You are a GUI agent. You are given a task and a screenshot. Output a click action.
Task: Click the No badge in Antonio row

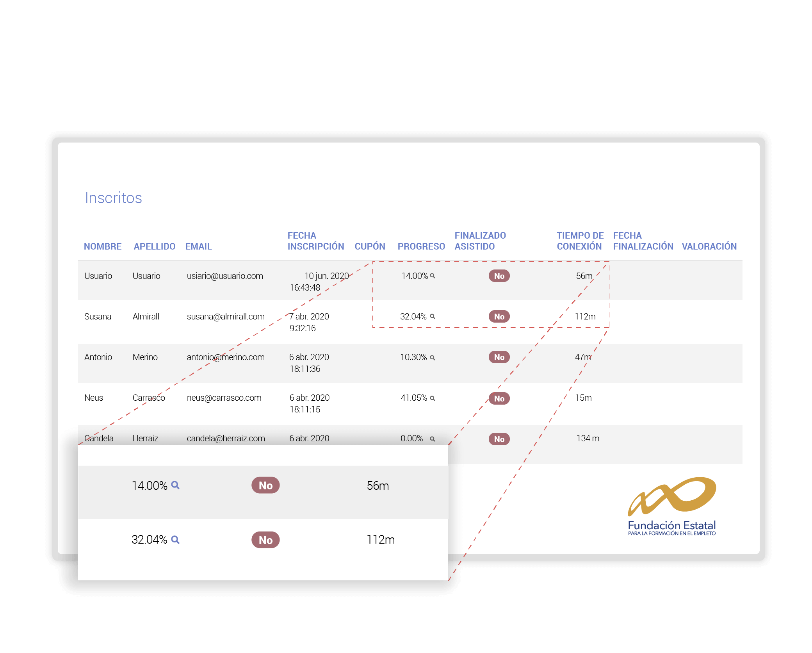coord(499,357)
